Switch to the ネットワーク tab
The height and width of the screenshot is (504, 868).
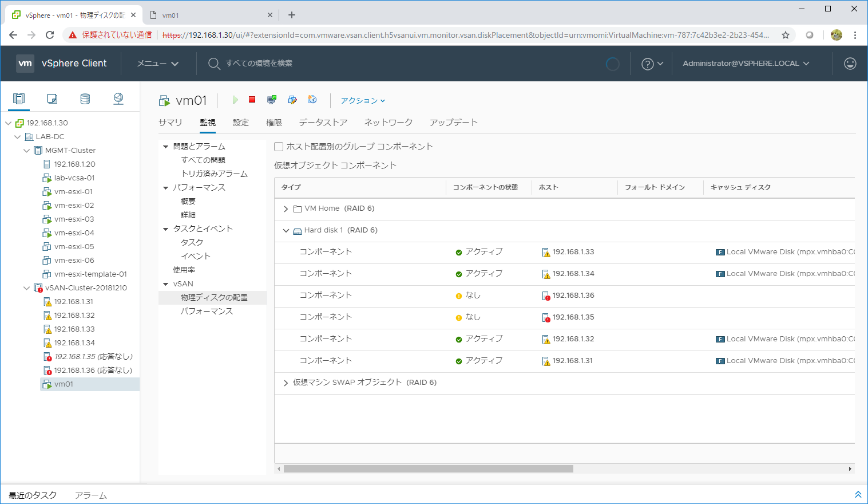(389, 123)
